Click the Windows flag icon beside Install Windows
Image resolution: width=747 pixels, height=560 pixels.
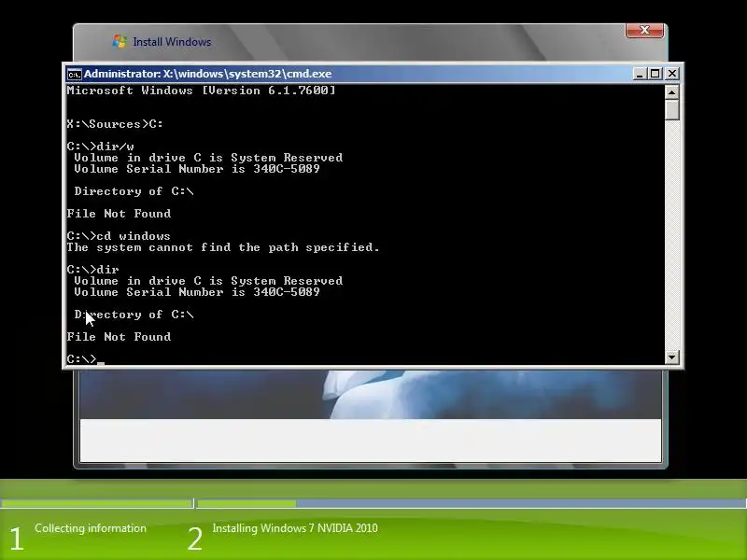[x=120, y=41]
